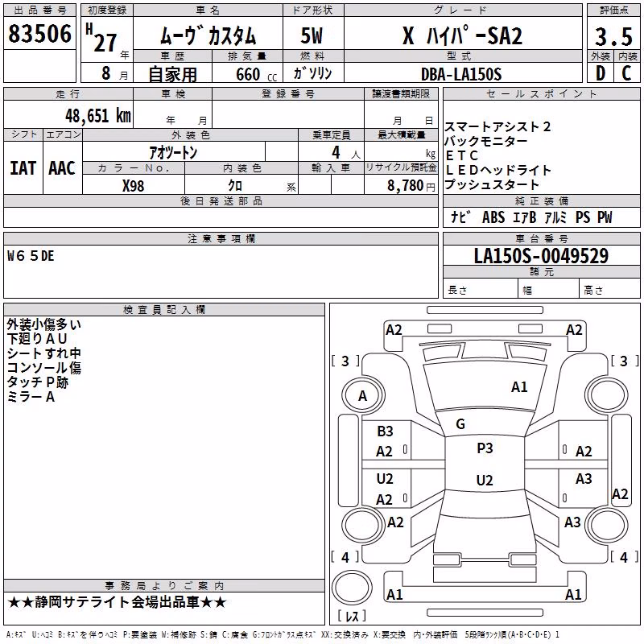
Task: Click equipment item エアB
Action: [x=525, y=217]
